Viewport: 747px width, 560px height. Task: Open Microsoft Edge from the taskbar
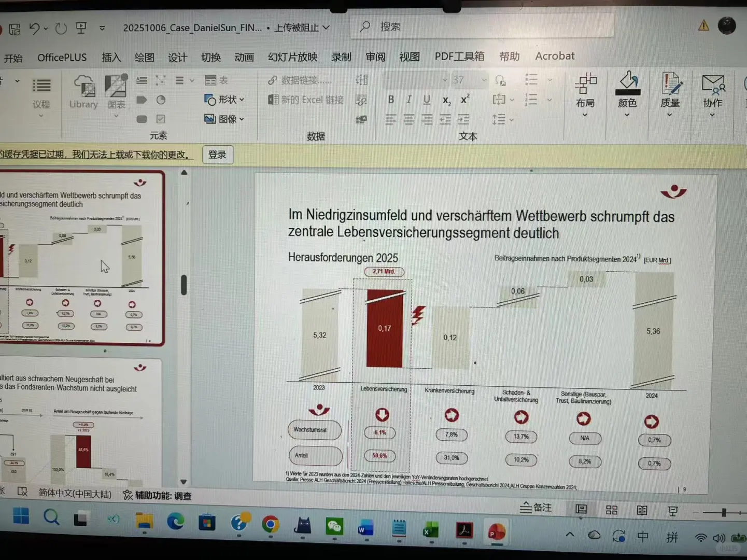(x=175, y=522)
